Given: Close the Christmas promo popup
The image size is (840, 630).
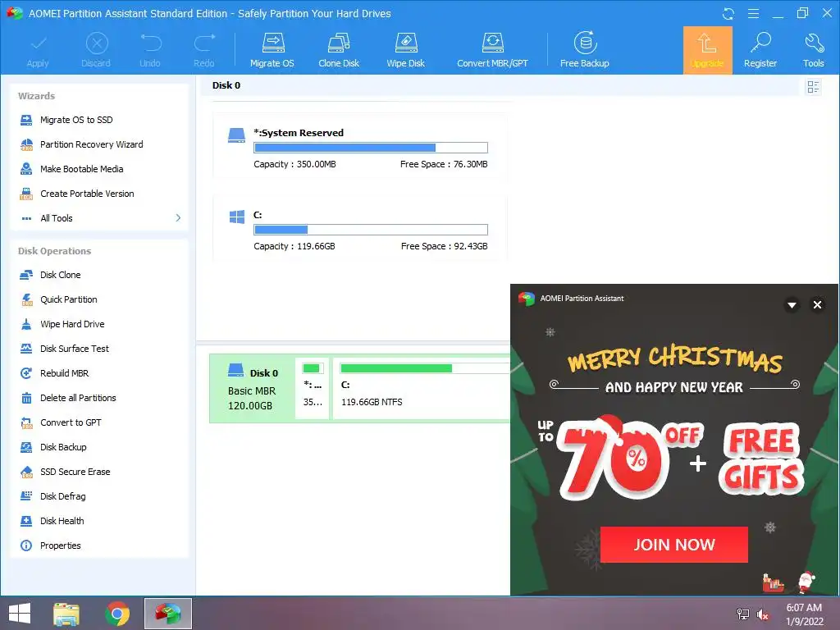Looking at the screenshot, I should (x=818, y=305).
